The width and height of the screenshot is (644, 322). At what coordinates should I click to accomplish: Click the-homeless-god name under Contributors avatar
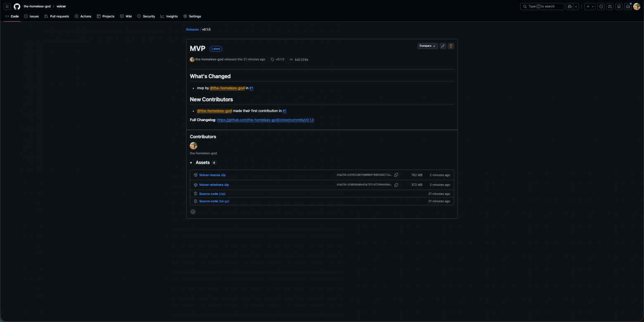click(x=203, y=153)
